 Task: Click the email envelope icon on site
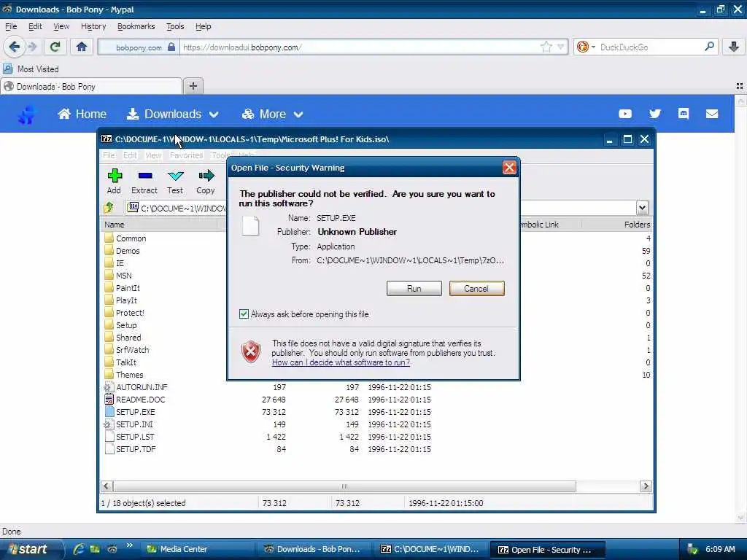pos(712,114)
